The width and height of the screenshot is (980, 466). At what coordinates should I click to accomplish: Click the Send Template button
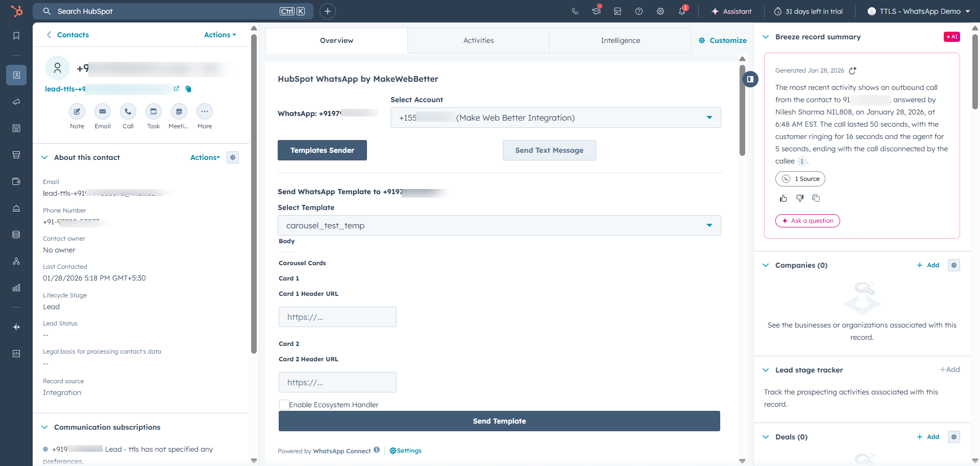click(499, 421)
